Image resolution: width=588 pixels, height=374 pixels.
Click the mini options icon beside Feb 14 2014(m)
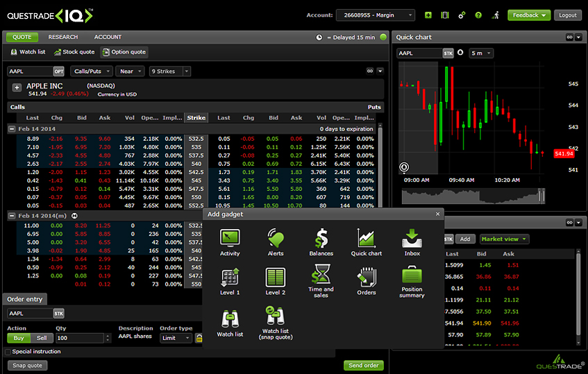(74, 216)
